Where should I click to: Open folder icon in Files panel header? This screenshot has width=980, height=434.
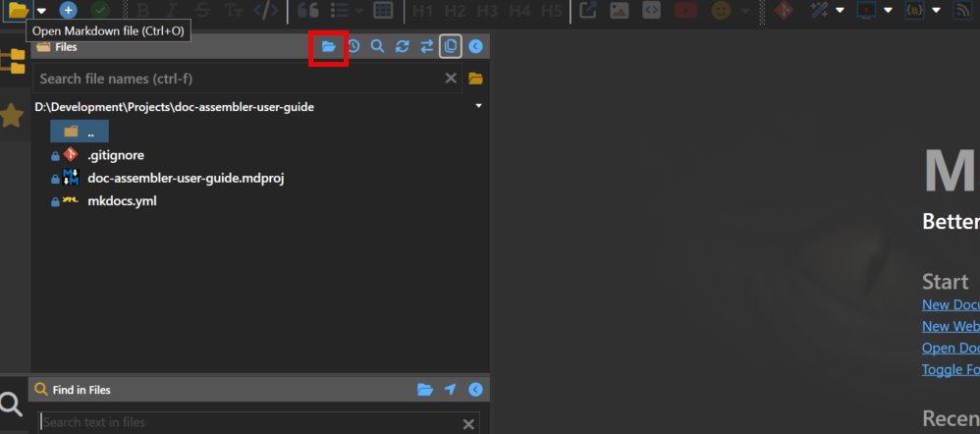tap(329, 46)
